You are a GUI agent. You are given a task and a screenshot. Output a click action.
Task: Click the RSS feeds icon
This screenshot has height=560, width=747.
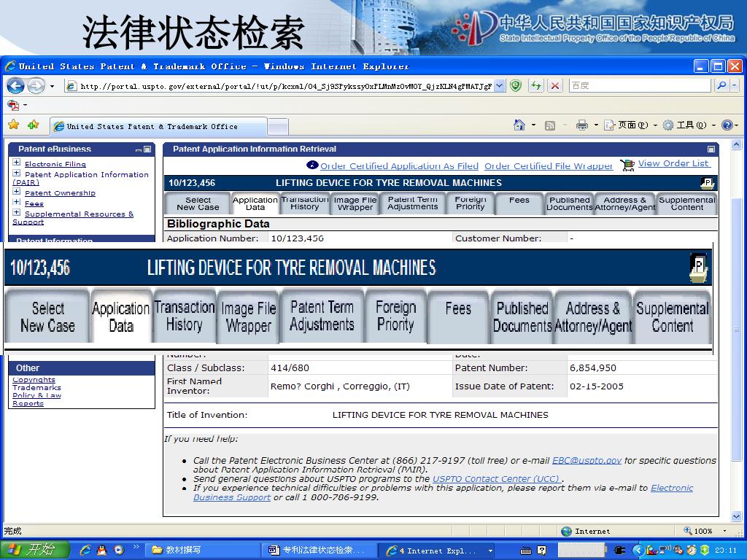click(x=550, y=125)
